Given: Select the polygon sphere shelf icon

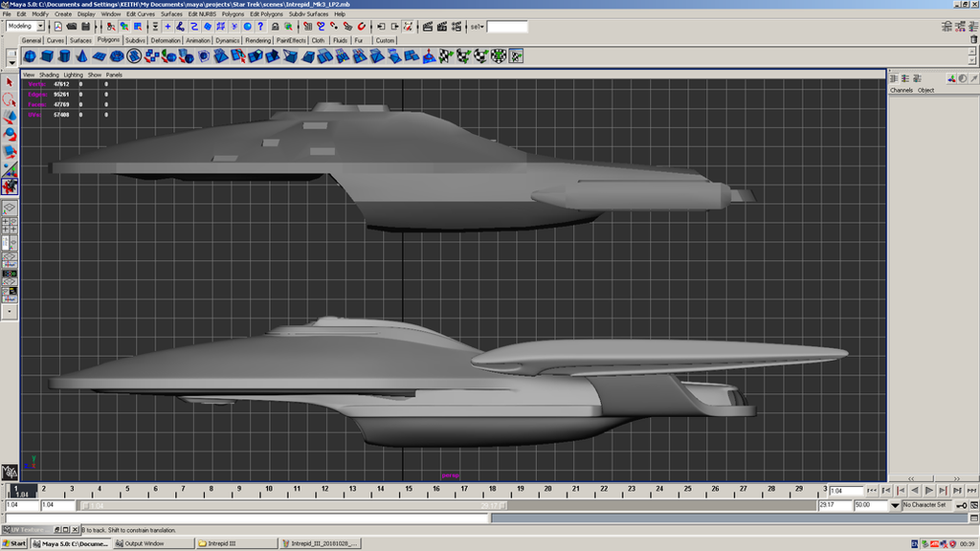Looking at the screenshot, I should tap(30, 56).
